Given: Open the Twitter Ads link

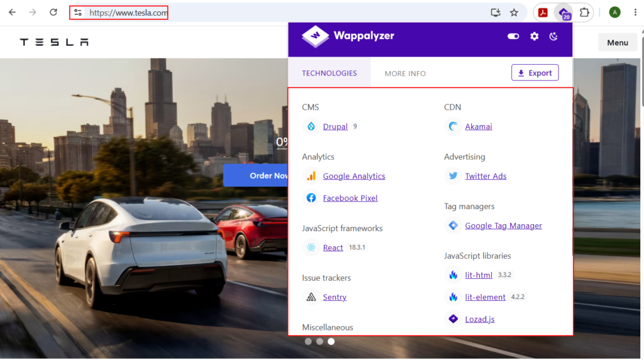Looking at the screenshot, I should (x=486, y=176).
